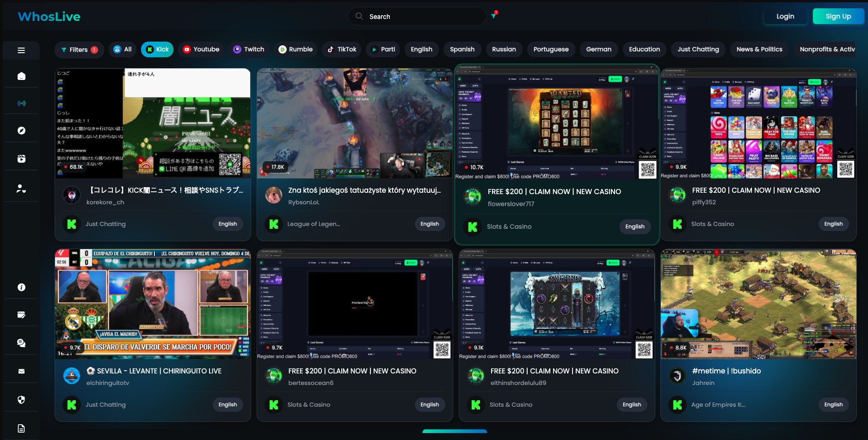Screen dimensions: 868x440
Task: Go to the Home icon in the sidebar
Action: point(21,76)
